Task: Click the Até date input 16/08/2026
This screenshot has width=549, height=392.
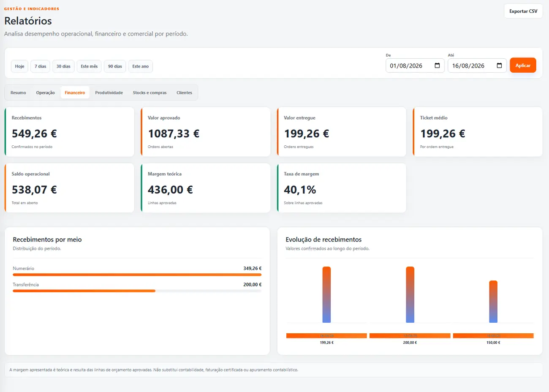Action: pyautogui.click(x=477, y=65)
